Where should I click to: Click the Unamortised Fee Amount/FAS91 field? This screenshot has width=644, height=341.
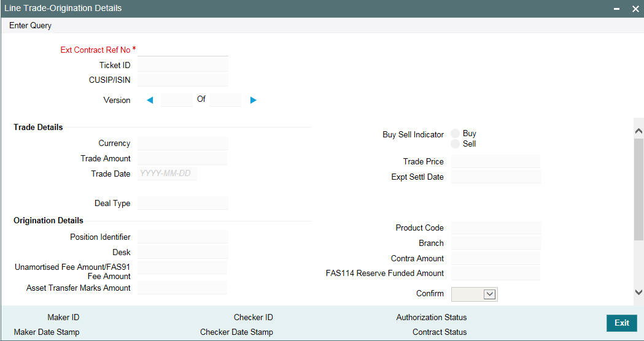182,267
